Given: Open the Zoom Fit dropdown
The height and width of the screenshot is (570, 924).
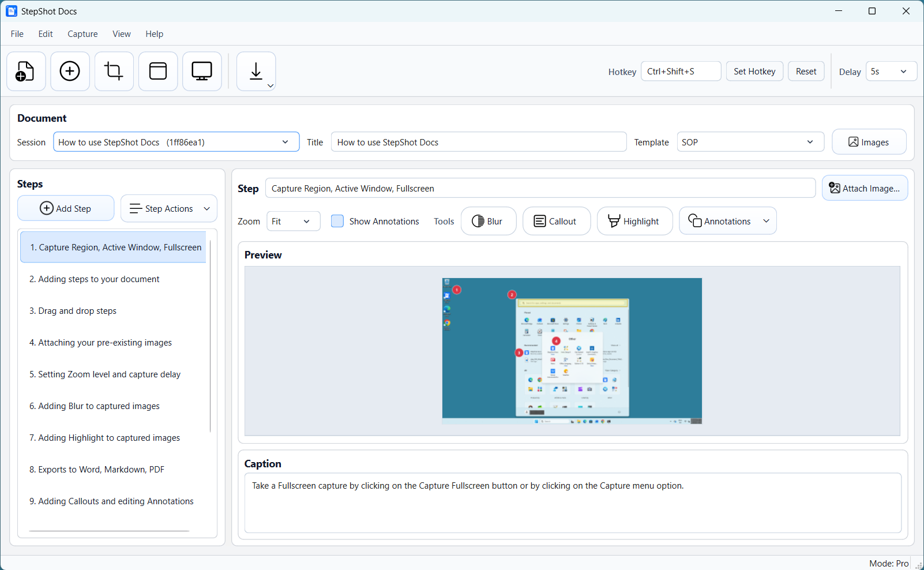Looking at the screenshot, I should tap(293, 221).
